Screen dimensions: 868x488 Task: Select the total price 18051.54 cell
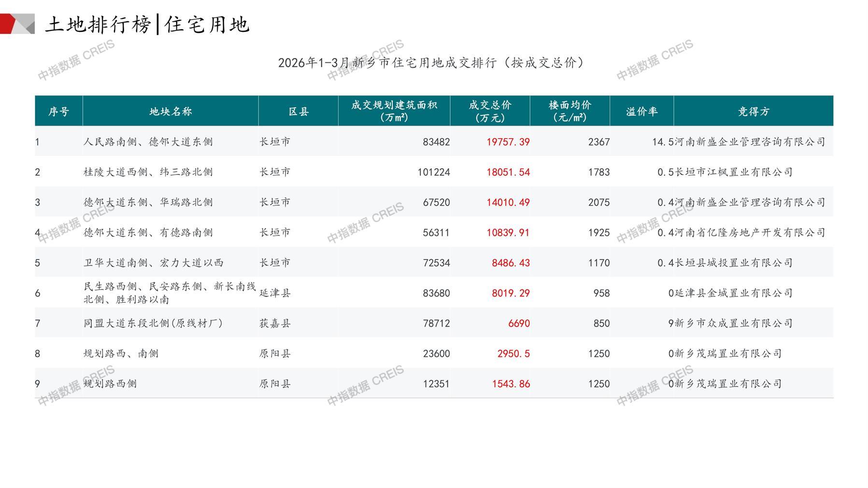508,172
